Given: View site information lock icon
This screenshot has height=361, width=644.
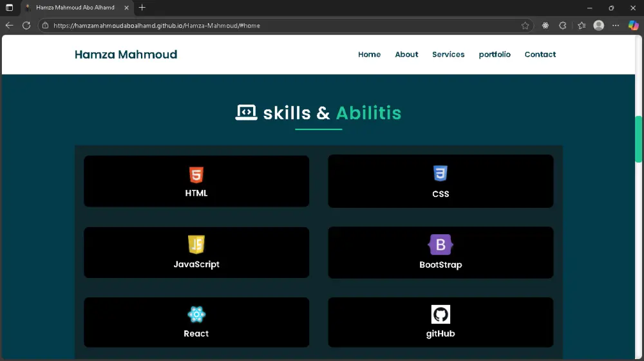Looking at the screenshot, I should point(45,26).
